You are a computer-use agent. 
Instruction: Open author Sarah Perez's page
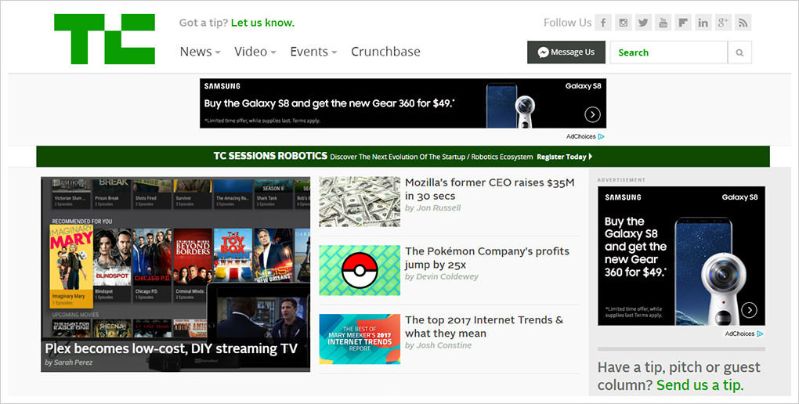click(x=69, y=363)
